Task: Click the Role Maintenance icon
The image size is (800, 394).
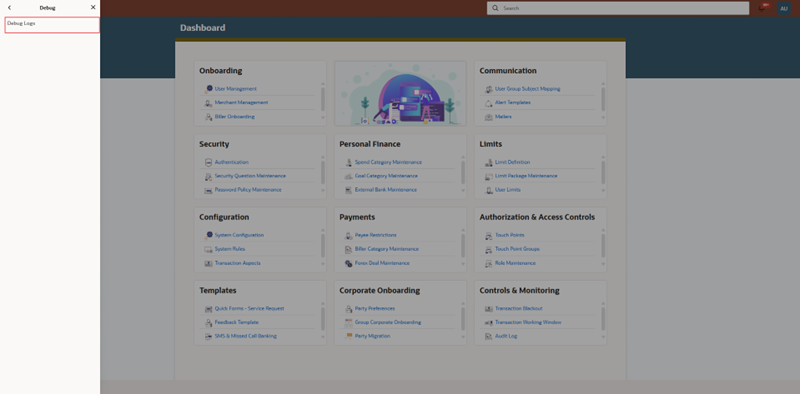Action: tap(488, 263)
